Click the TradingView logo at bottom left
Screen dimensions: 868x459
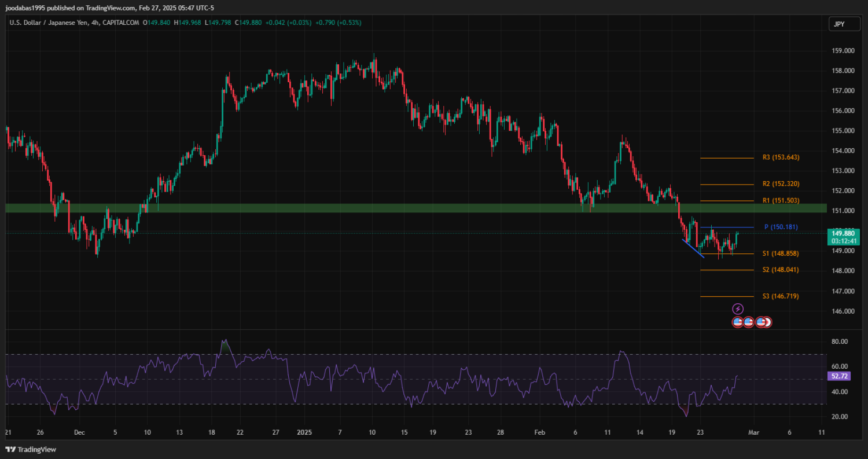click(31, 449)
